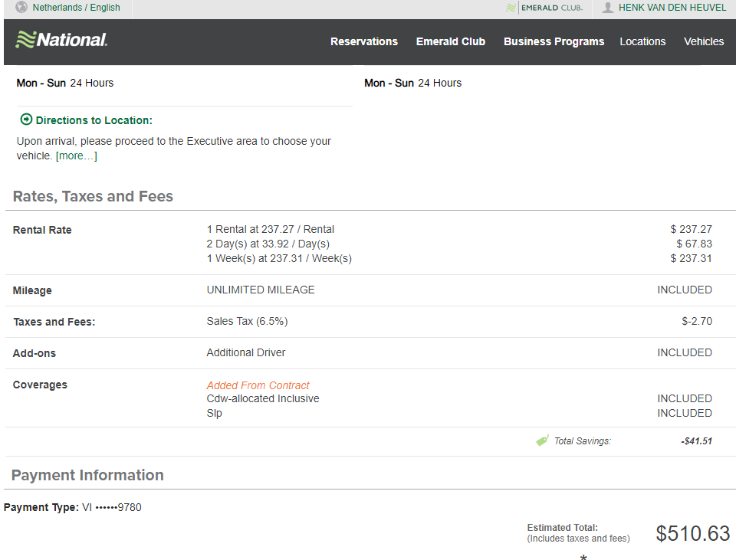Click the Estimated Total amount $510.63

tap(693, 533)
